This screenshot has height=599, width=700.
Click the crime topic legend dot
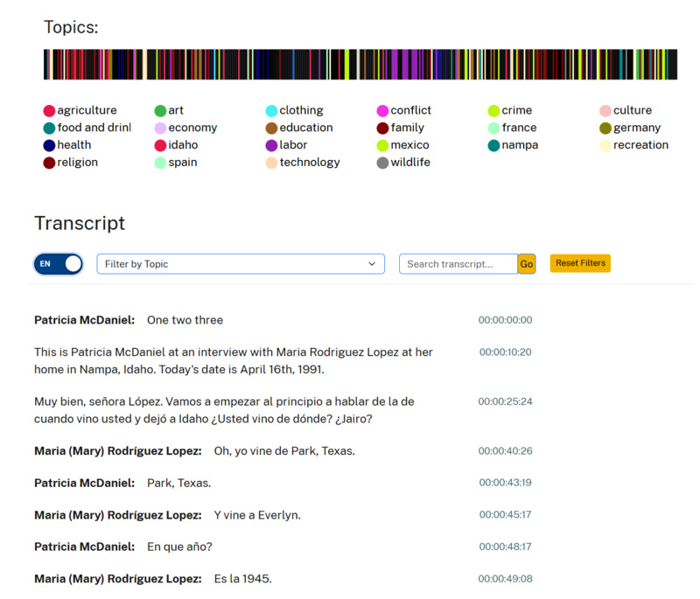click(x=493, y=111)
